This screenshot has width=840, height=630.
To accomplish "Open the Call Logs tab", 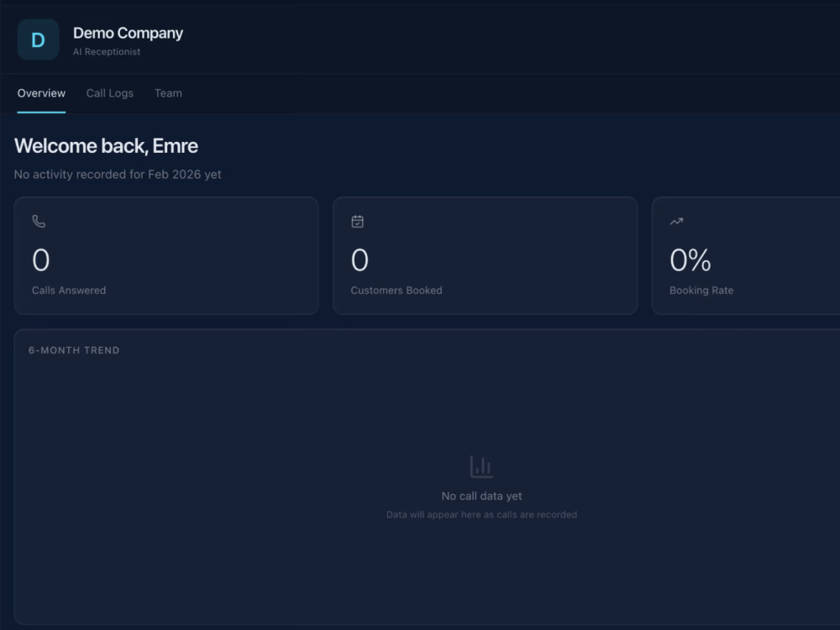I will point(110,93).
